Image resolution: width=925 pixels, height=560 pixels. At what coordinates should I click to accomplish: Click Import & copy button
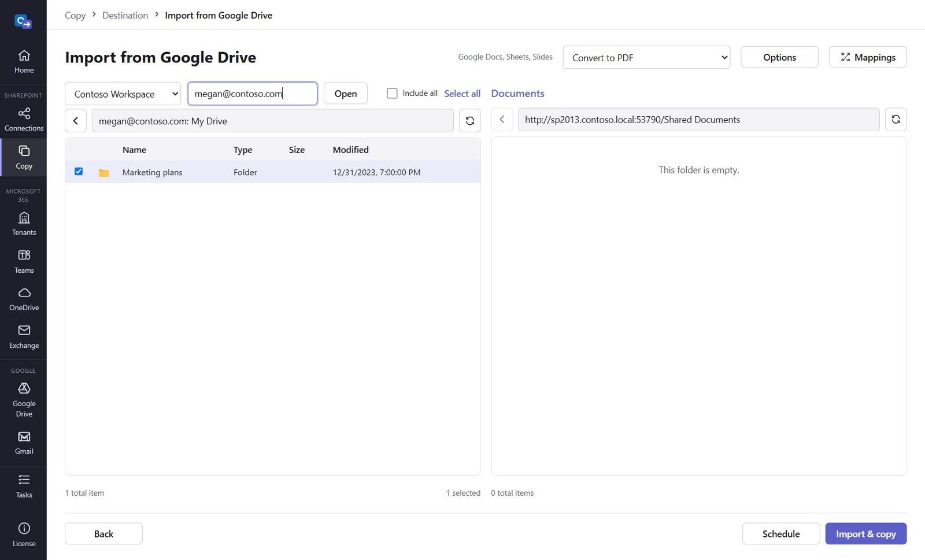point(866,534)
